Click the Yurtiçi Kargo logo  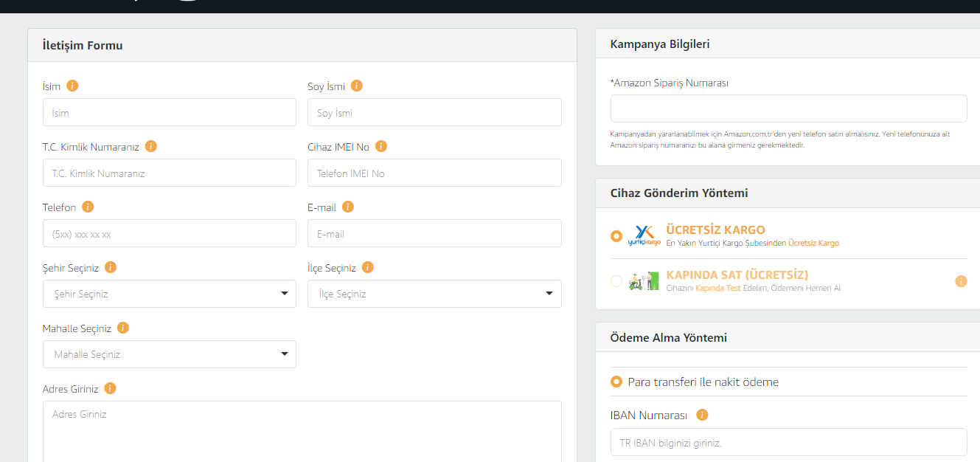[644, 235]
